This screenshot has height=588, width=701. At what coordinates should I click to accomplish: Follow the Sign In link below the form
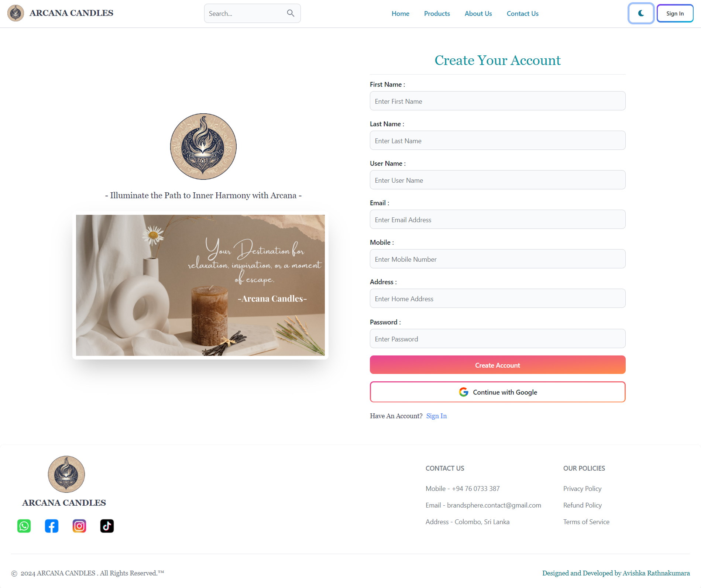436,416
